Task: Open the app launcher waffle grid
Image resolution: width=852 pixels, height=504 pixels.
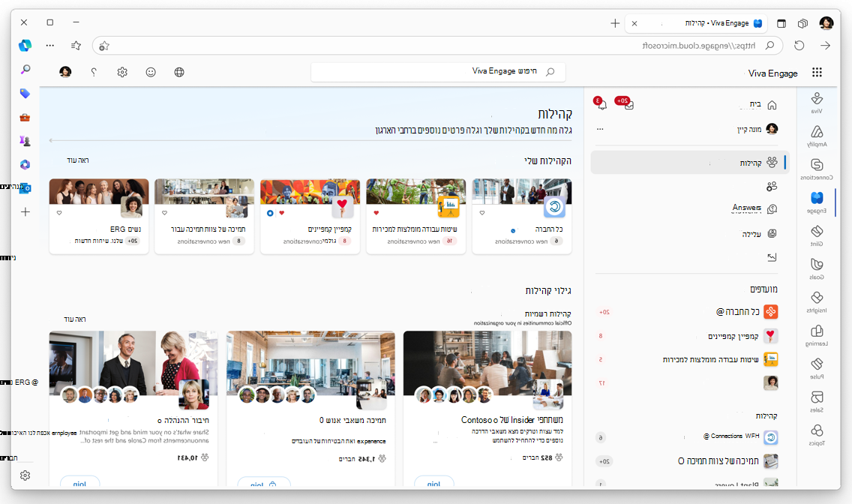Action: pos(817,72)
